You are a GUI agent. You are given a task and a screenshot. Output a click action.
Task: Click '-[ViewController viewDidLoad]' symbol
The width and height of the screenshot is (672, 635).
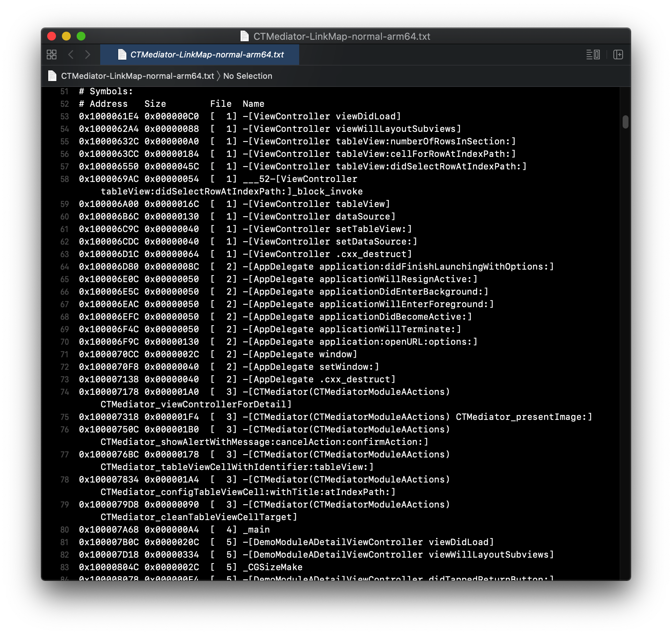[322, 116]
